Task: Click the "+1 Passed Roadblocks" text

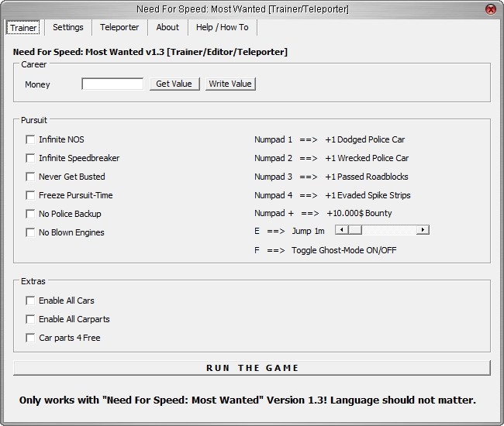Action: point(367,177)
